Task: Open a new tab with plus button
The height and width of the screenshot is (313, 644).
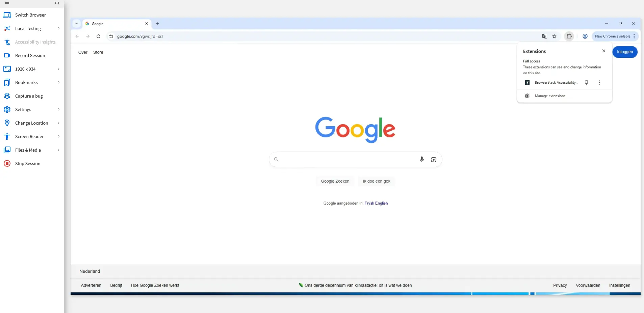Action: point(157,24)
